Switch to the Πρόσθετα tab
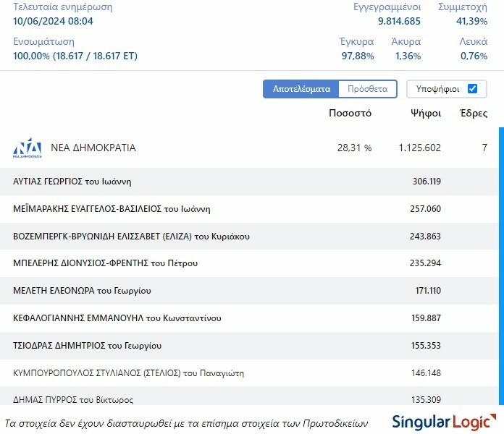Image resolution: width=504 pixels, height=434 pixels. click(368, 89)
